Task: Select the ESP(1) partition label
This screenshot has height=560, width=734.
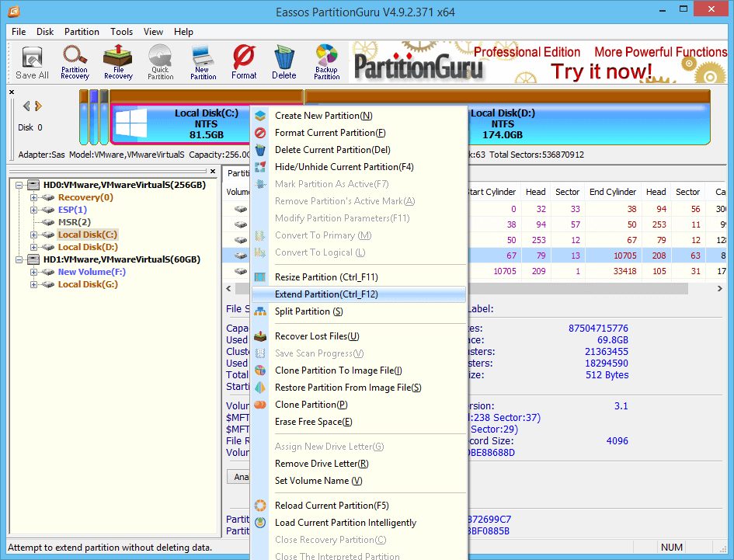Action: (72, 210)
